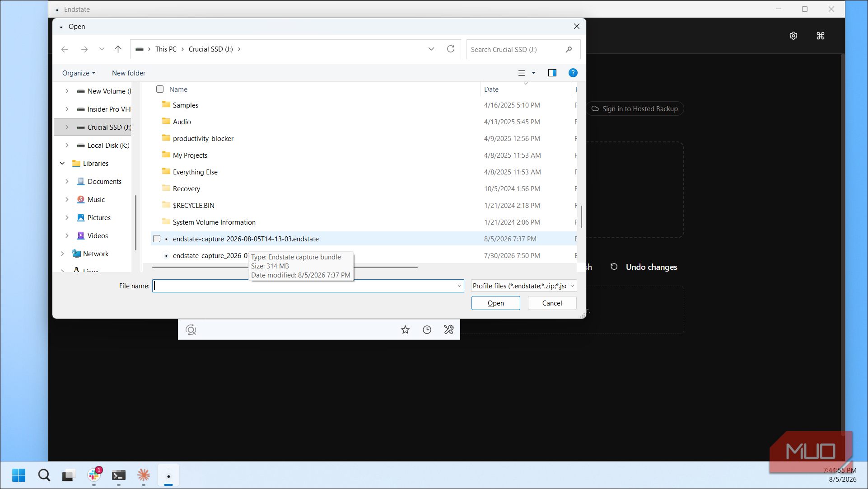This screenshot has width=868, height=489.
Task: Open the view layout options icon
Action: 522,73
